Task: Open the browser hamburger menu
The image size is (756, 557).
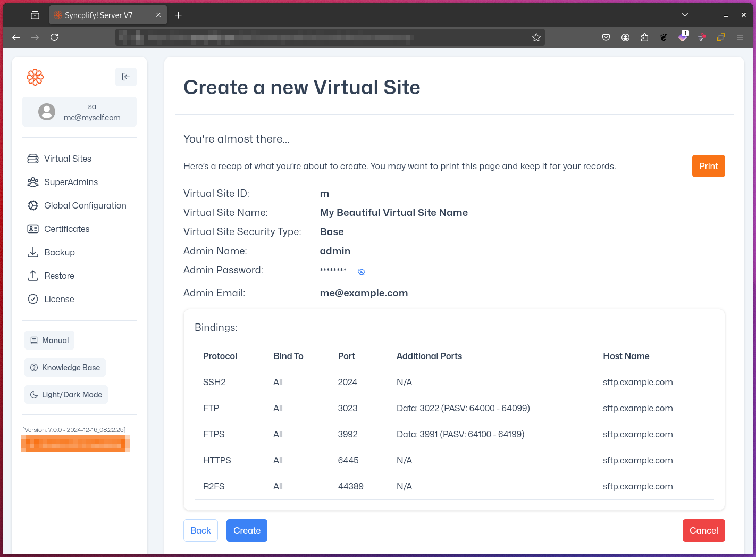Action: (x=740, y=37)
